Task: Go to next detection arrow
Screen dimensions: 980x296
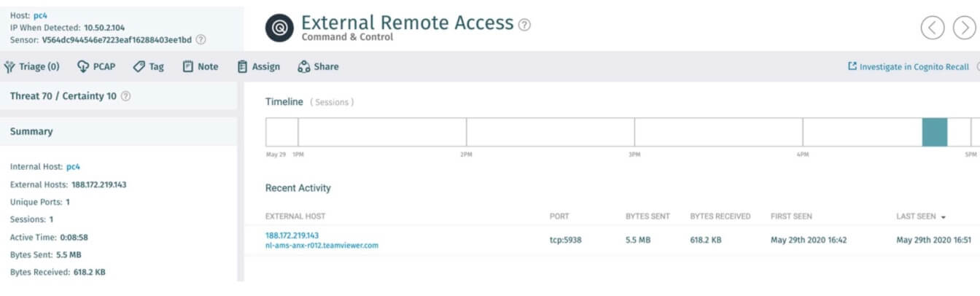Action: [964, 28]
